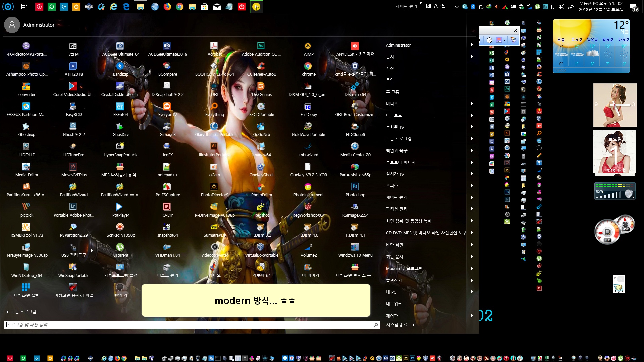Open the notification center icon
The image size is (644, 362).
(634, 7)
